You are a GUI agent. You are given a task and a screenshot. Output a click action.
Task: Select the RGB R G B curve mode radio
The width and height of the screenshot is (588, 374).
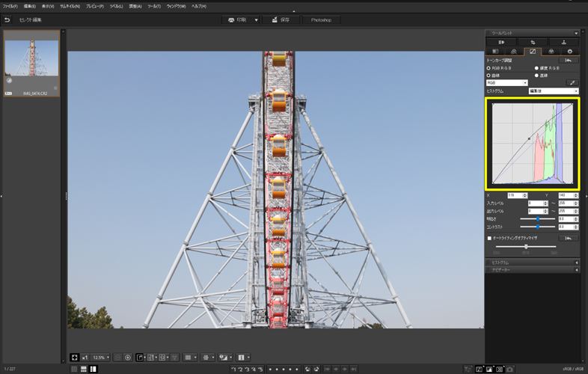pos(489,68)
